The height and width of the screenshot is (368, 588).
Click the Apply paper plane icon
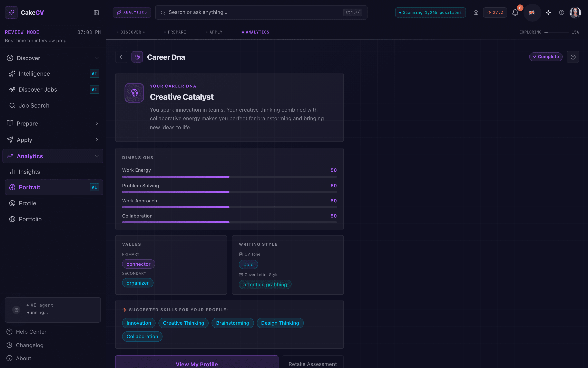10,139
